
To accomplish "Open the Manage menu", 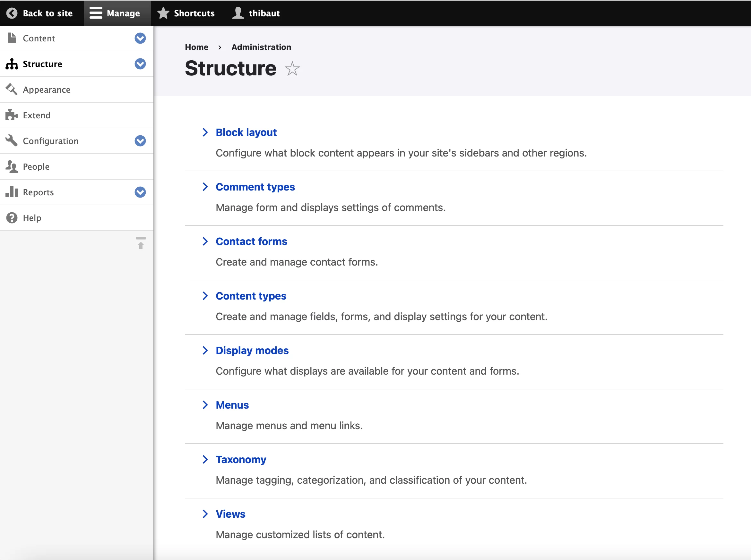I will click(115, 13).
